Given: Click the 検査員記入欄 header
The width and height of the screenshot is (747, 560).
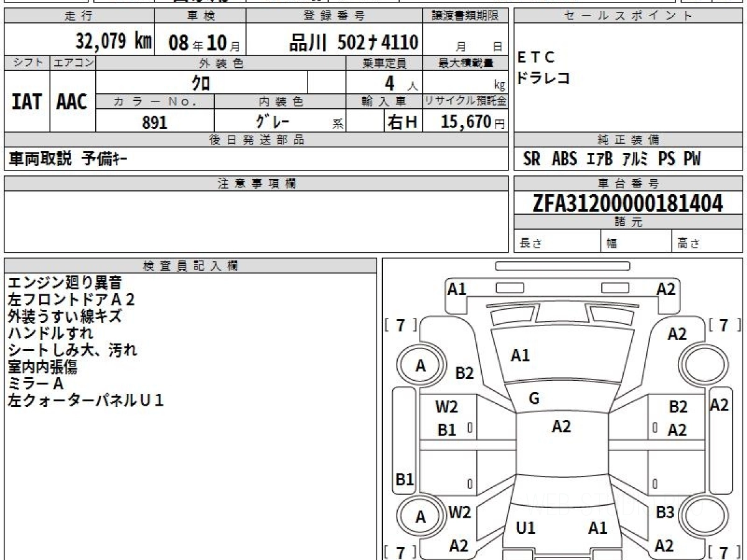Looking at the screenshot, I should pos(190,266).
